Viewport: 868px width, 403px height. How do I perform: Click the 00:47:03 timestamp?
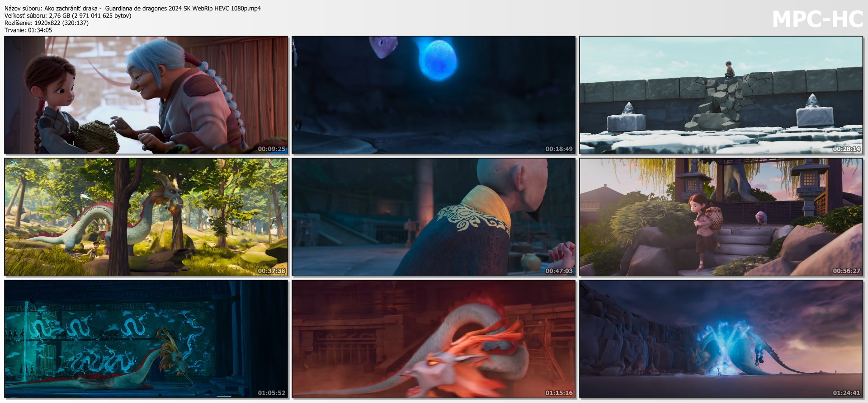click(559, 271)
